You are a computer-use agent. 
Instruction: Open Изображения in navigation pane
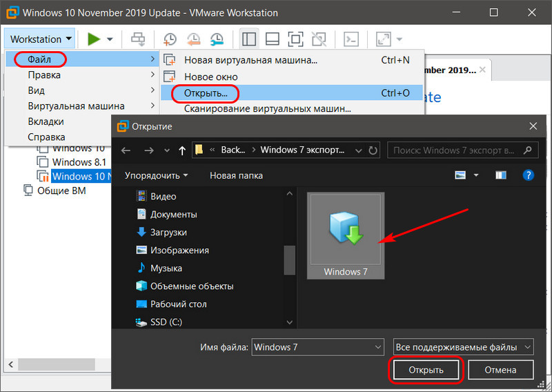(172, 250)
